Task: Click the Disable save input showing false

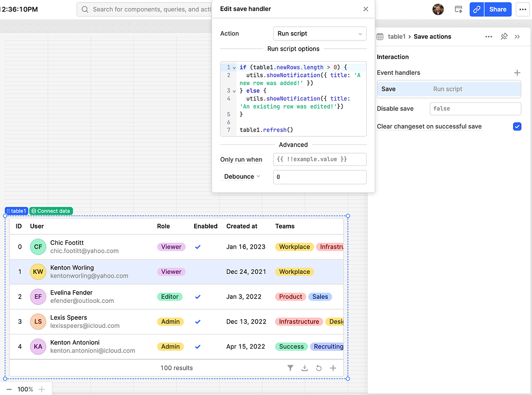Action: [x=475, y=108]
